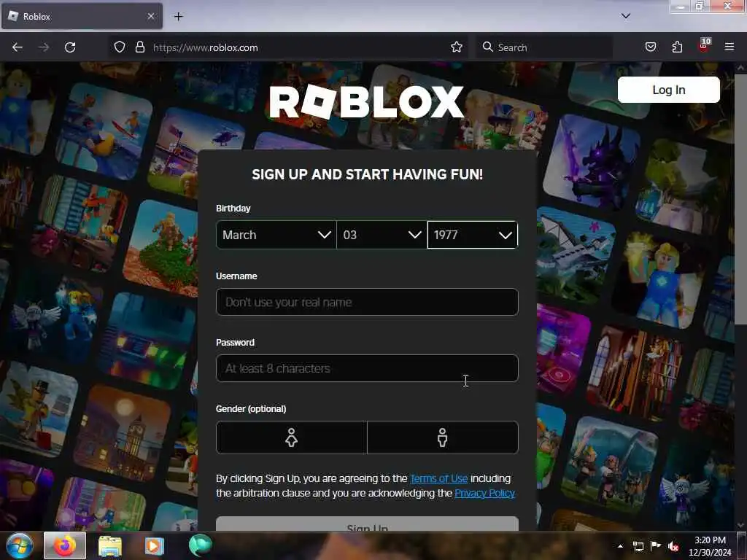Reload the Roblox page
Screen dimensions: 747x560
[70, 47]
